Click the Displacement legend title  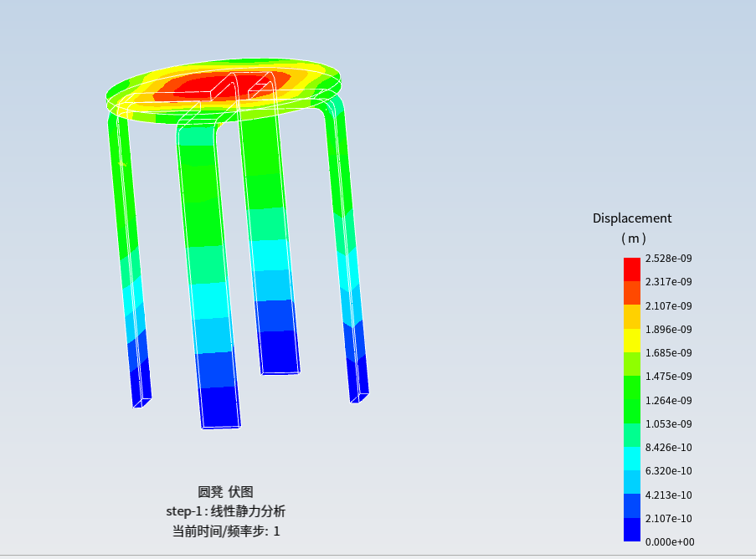pyautogui.click(x=632, y=218)
